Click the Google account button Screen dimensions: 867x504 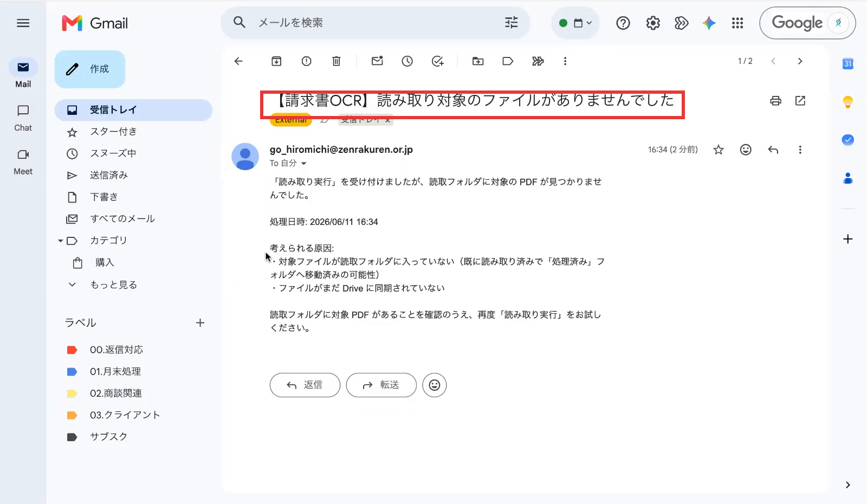(x=807, y=23)
